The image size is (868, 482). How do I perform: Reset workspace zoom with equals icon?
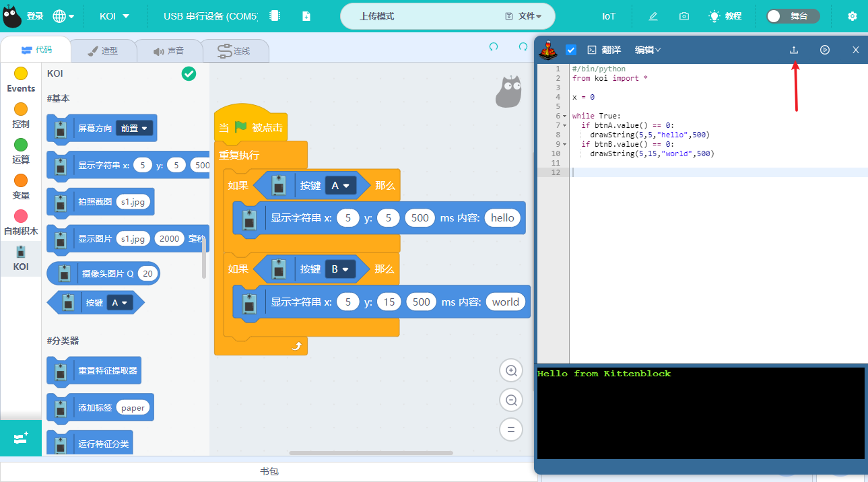(511, 429)
